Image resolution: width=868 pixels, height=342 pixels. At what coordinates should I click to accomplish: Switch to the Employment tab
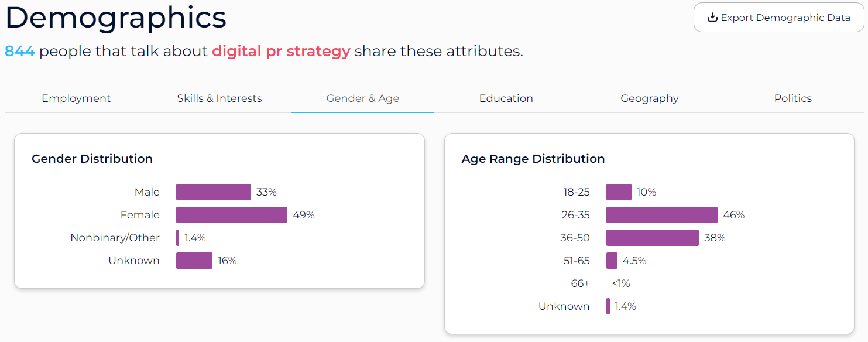76,98
